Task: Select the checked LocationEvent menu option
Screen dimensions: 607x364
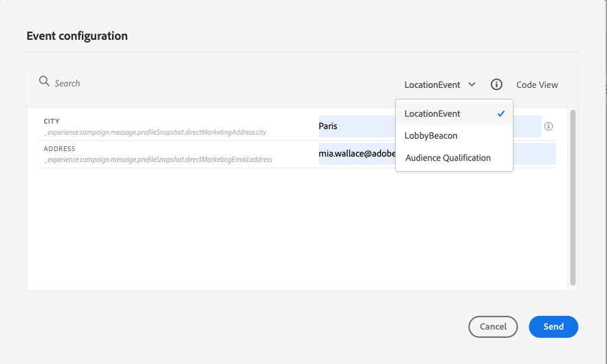Action: (x=433, y=113)
